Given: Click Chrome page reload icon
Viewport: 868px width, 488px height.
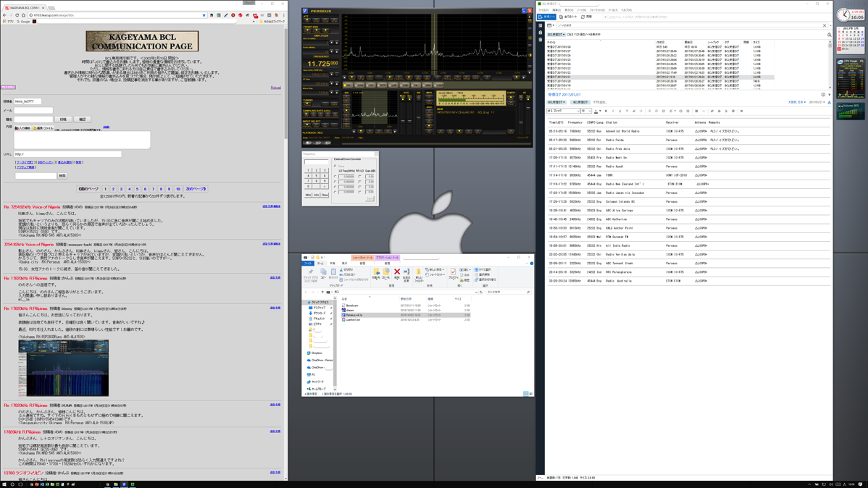Looking at the screenshot, I should point(17,15).
